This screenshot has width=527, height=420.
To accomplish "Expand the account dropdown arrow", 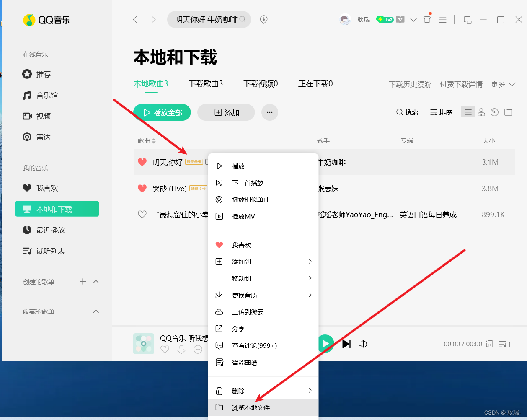I will [413, 19].
